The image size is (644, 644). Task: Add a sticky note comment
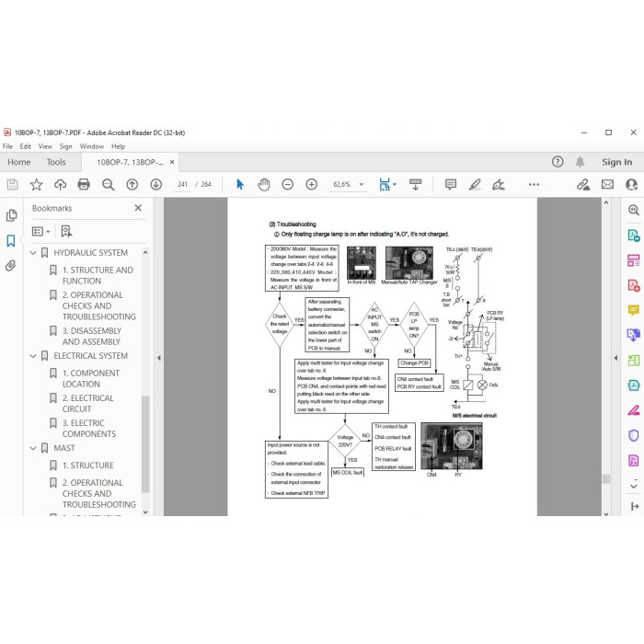[x=451, y=184]
